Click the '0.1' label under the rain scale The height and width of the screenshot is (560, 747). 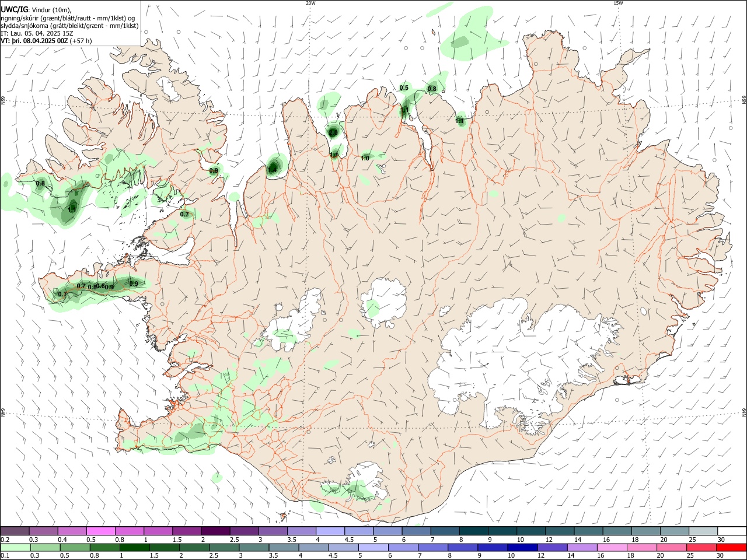4,556
